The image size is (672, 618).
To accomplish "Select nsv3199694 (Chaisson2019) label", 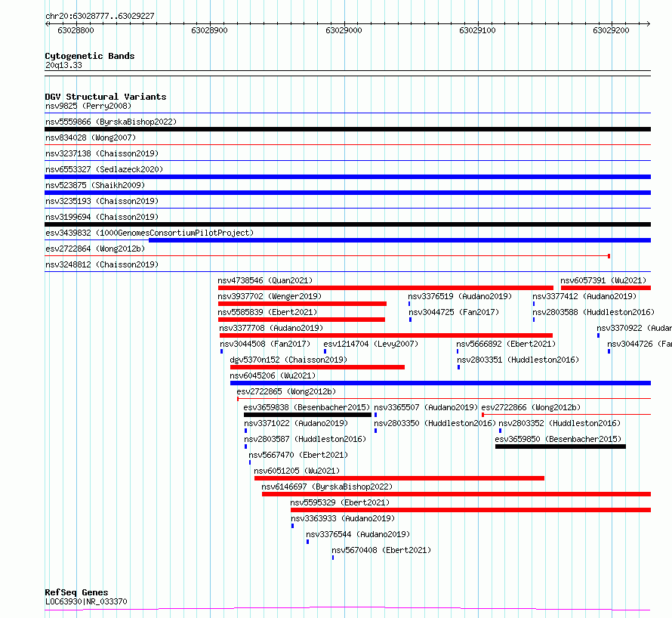I will [x=102, y=217].
